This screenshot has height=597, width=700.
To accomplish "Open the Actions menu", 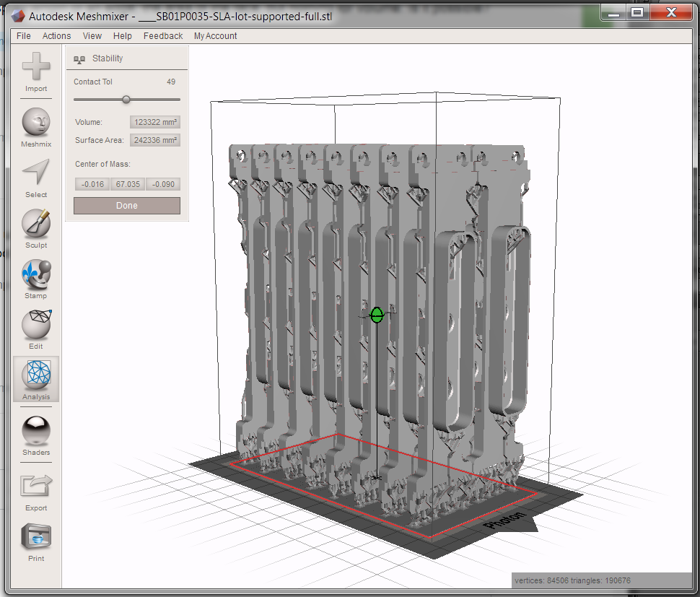I will tap(56, 35).
